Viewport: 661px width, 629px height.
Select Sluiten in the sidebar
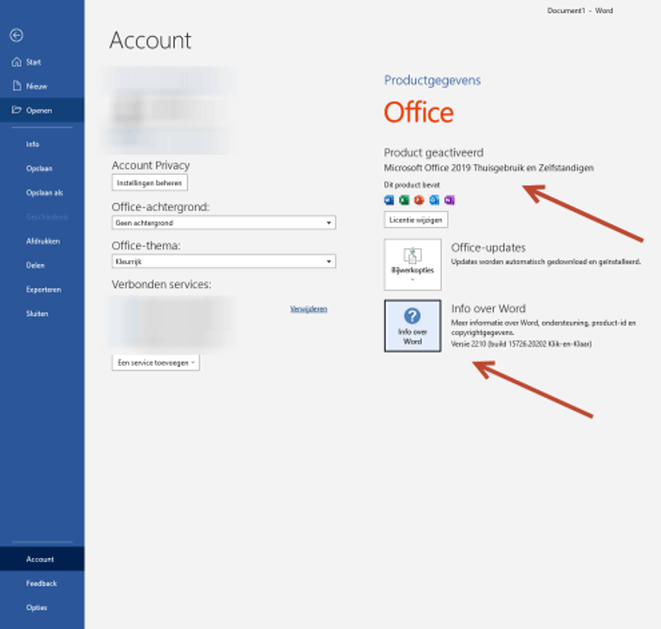pos(37,314)
